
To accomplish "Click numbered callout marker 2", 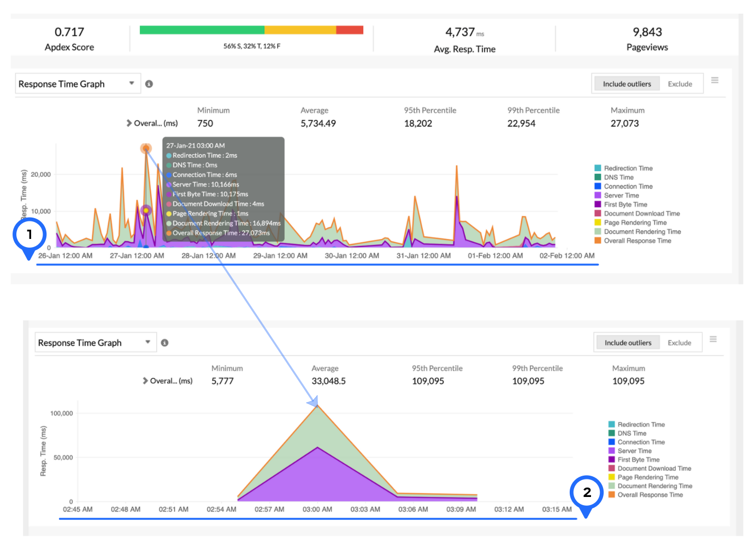I will pyautogui.click(x=586, y=493).
